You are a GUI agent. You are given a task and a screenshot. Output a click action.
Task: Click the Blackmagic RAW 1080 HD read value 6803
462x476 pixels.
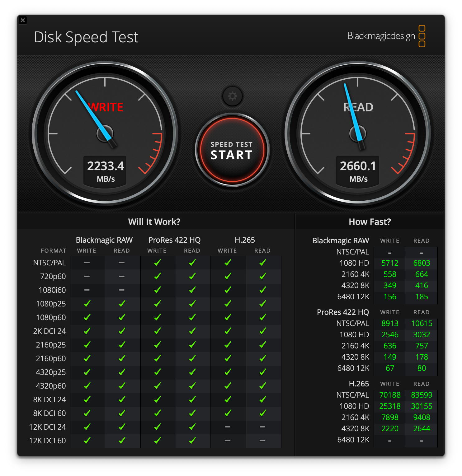(x=422, y=263)
